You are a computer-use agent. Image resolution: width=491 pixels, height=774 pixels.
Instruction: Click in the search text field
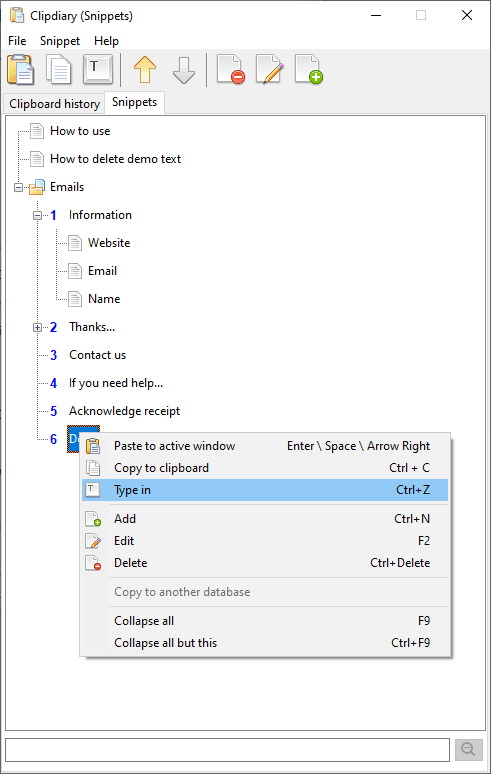(227, 750)
